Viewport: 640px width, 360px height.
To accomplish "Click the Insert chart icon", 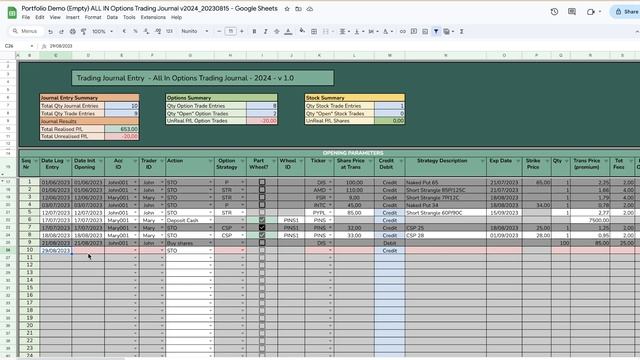I will 425,31.
